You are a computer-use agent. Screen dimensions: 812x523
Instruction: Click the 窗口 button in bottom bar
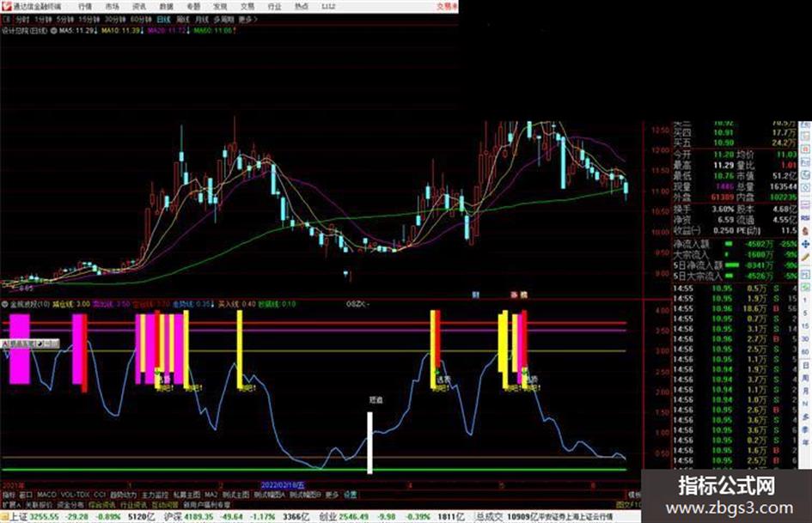[26, 495]
